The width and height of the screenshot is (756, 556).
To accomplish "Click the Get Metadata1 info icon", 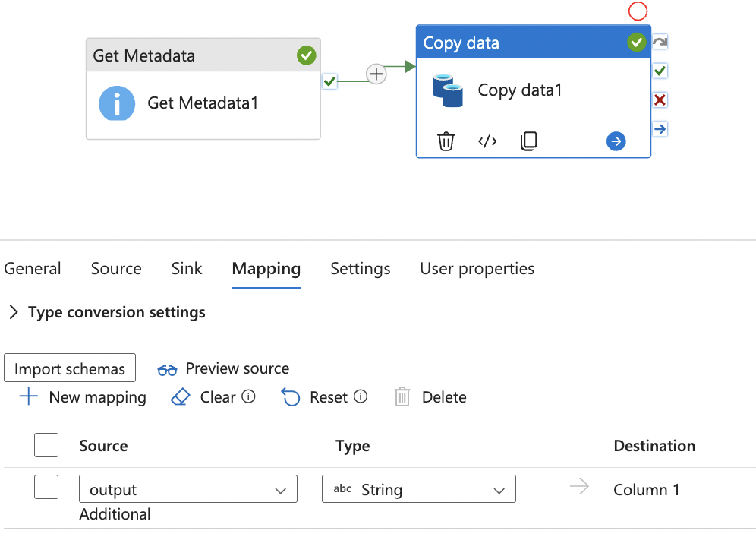I will point(117,103).
